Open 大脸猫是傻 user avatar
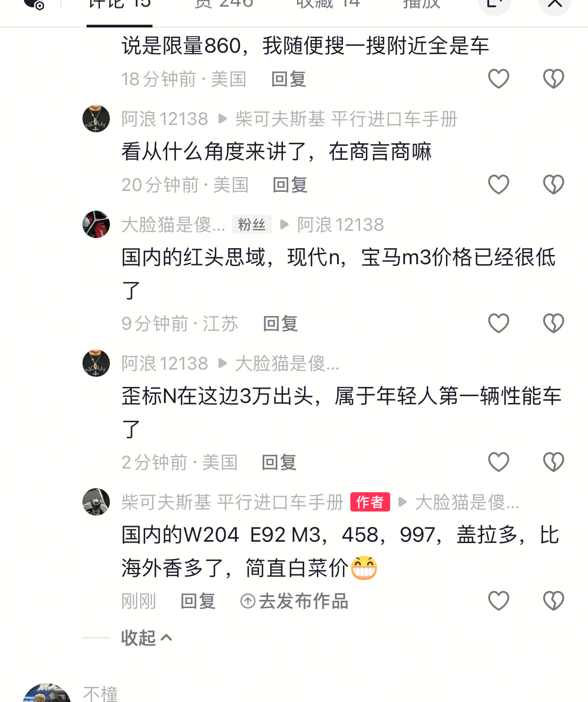 (96, 224)
